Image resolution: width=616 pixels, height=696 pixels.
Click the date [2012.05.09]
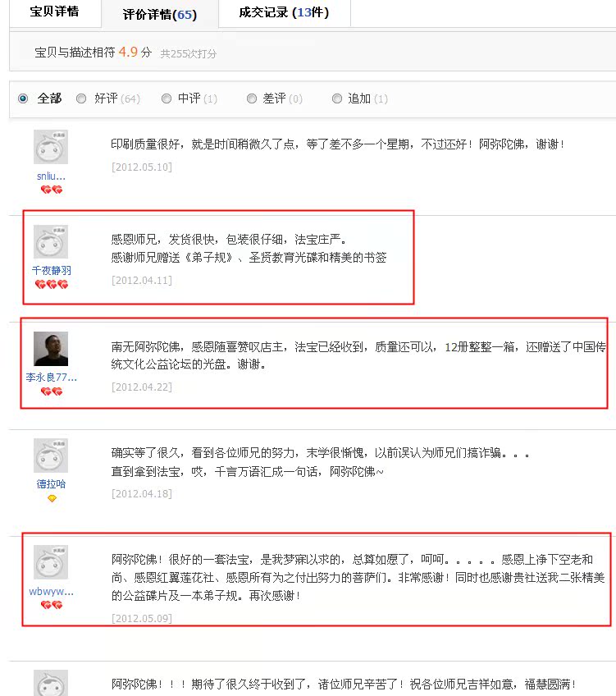pyautogui.click(x=141, y=618)
